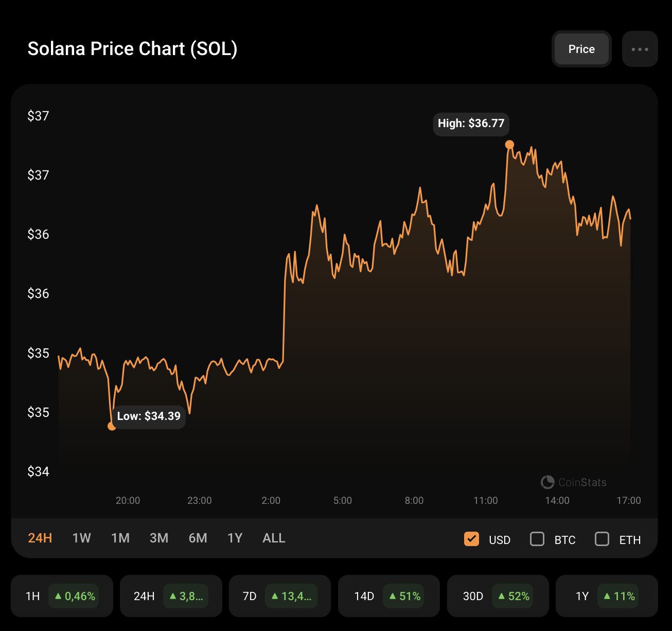Click the 30D 52% change card
The height and width of the screenshot is (631, 672).
(x=498, y=596)
